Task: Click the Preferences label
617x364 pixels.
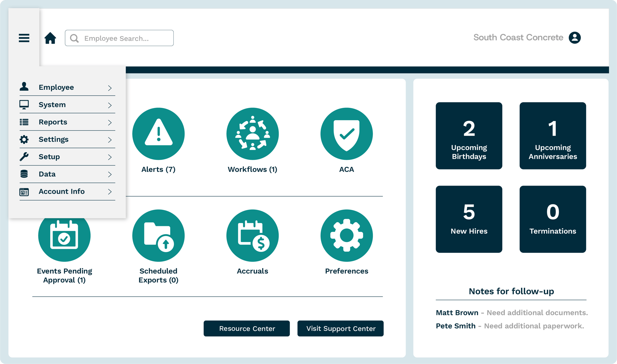Action: click(x=347, y=271)
